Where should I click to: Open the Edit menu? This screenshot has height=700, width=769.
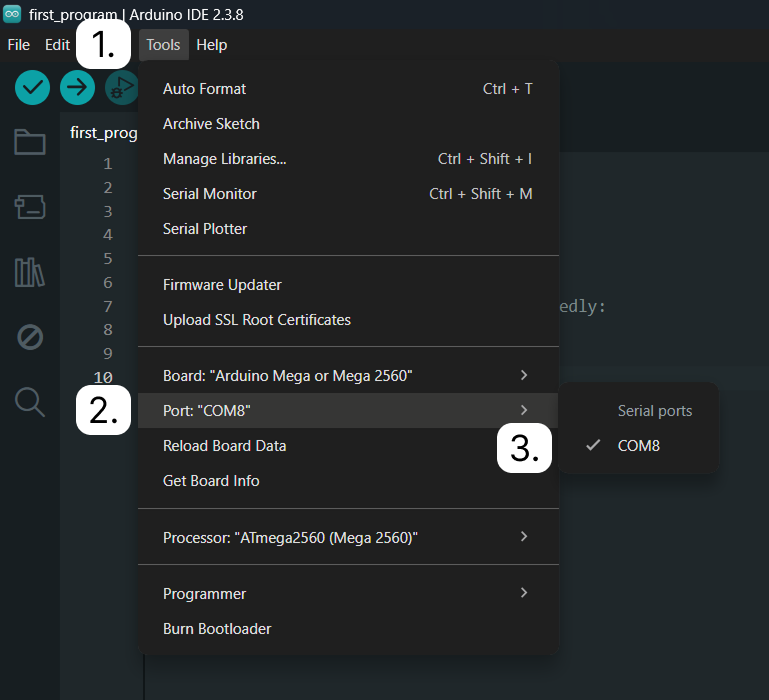[x=57, y=45]
